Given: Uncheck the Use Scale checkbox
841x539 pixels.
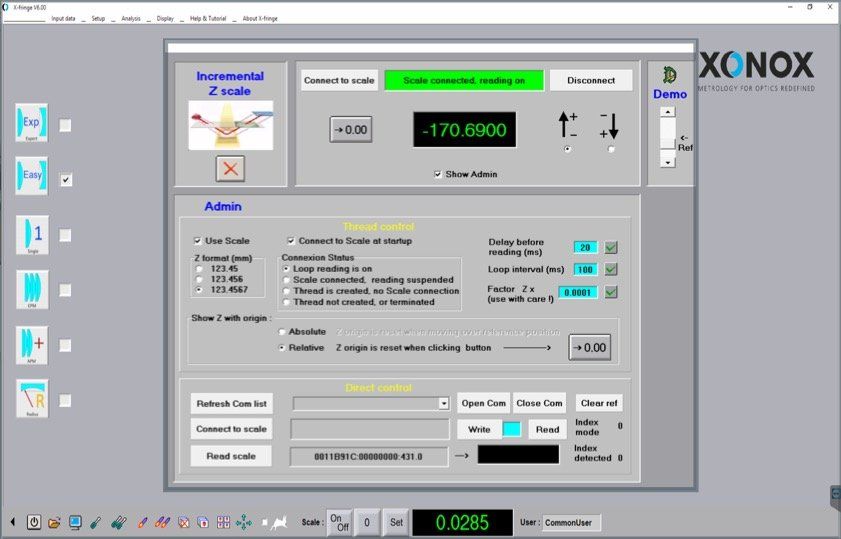Looking at the screenshot, I should [x=198, y=241].
